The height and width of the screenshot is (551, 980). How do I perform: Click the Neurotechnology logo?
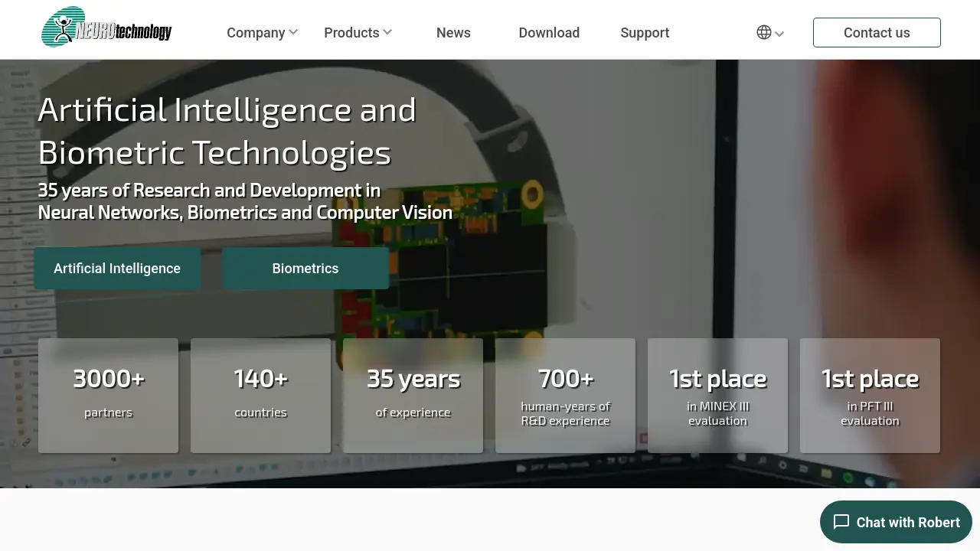coord(106,28)
